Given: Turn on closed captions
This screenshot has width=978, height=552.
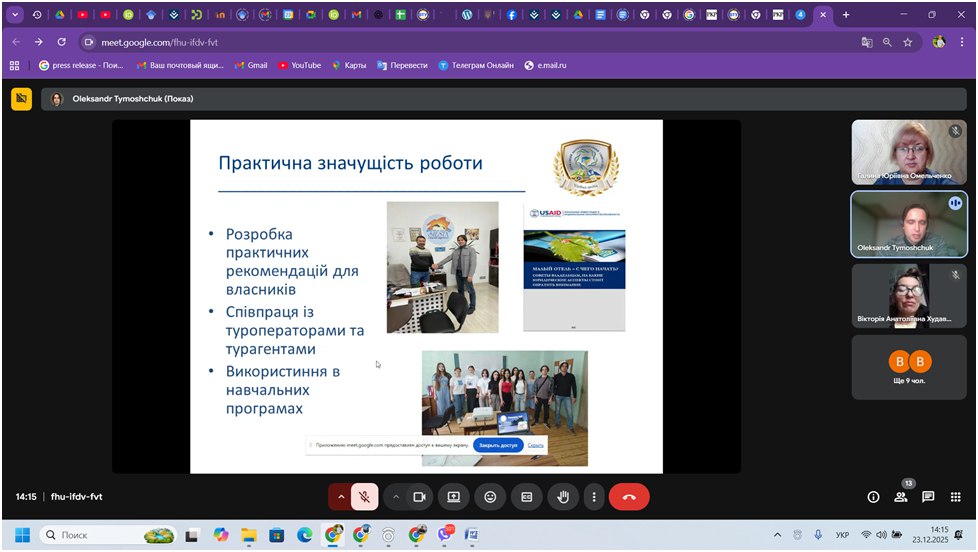Looking at the screenshot, I should (526, 497).
